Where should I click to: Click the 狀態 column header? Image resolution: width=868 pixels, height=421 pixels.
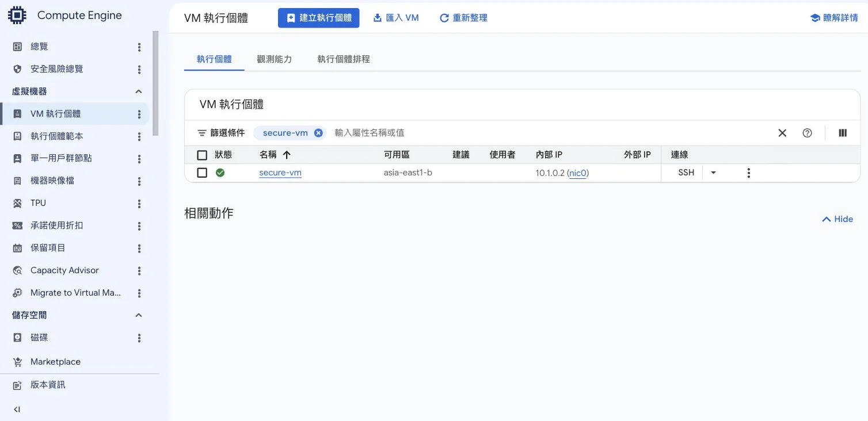coord(223,155)
